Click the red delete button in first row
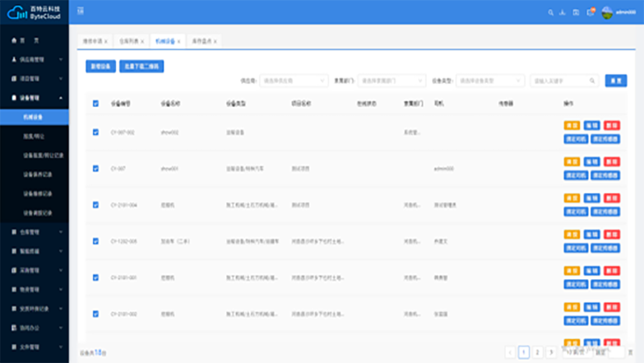The image size is (644, 363). pos(611,125)
